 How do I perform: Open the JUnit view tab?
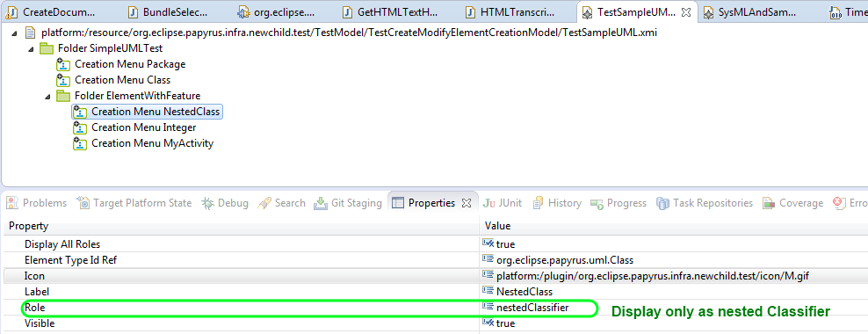point(503,203)
